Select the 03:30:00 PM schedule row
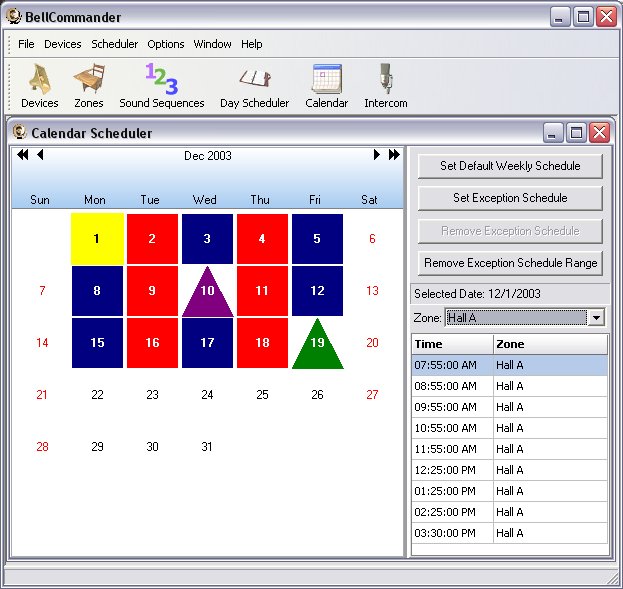Image resolution: width=623 pixels, height=589 pixels. point(510,533)
